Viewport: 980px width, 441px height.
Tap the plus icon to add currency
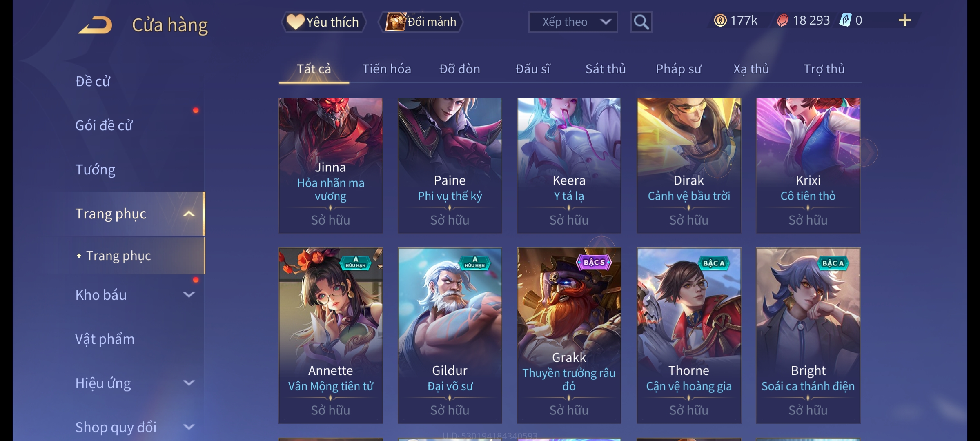click(905, 20)
